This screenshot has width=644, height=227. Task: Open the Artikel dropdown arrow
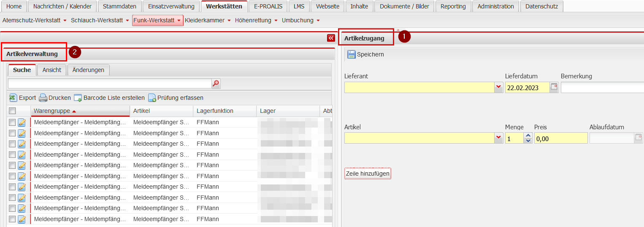tap(499, 138)
